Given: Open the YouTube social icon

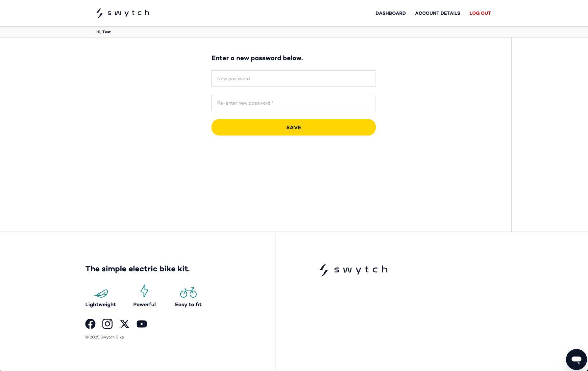Looking at the screenshot, I should point(142,324).
